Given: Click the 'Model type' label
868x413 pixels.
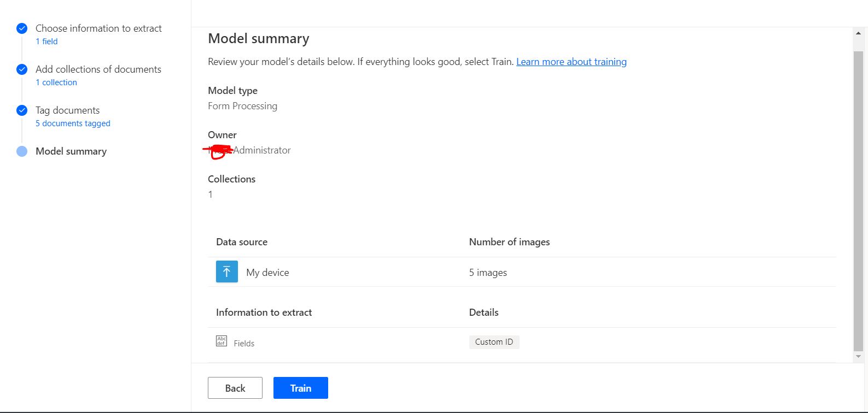Looking at the screenshot, I should point(232,91).
